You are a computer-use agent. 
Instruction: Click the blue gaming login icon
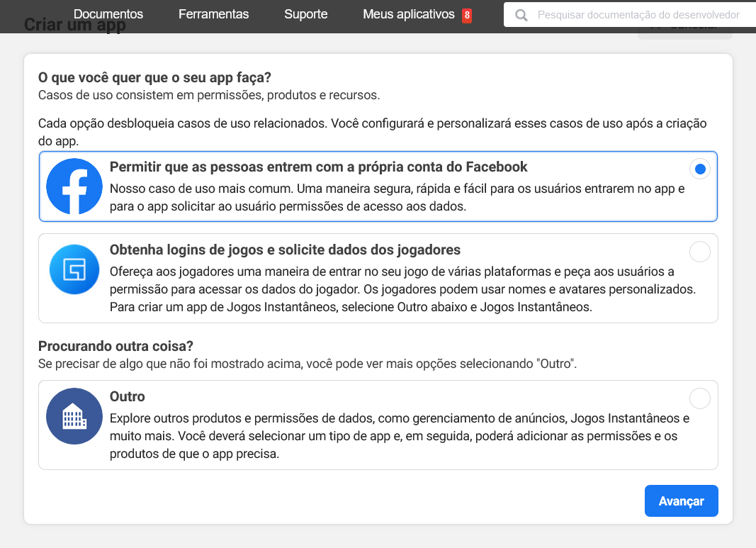[x=74, y=269]
